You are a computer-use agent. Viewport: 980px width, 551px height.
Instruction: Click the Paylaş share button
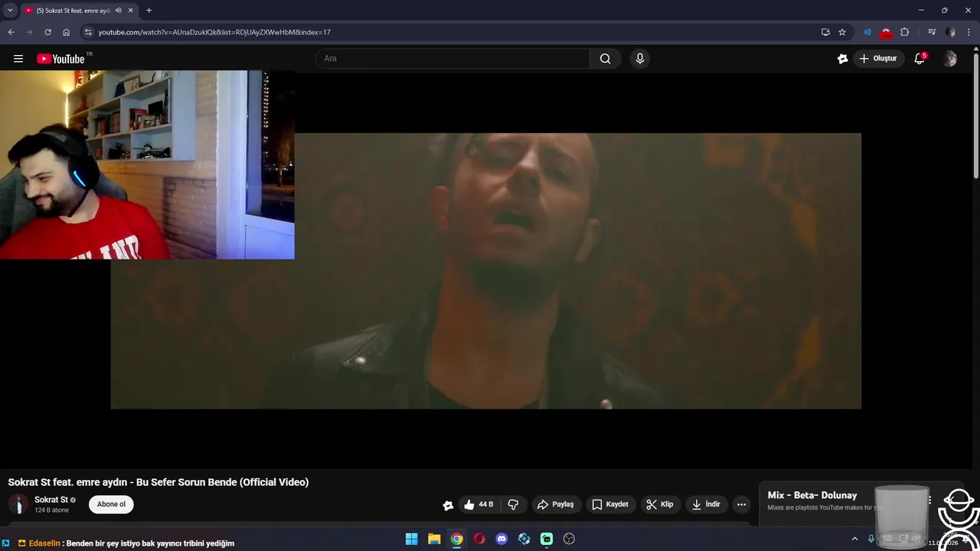click(556, 504)
